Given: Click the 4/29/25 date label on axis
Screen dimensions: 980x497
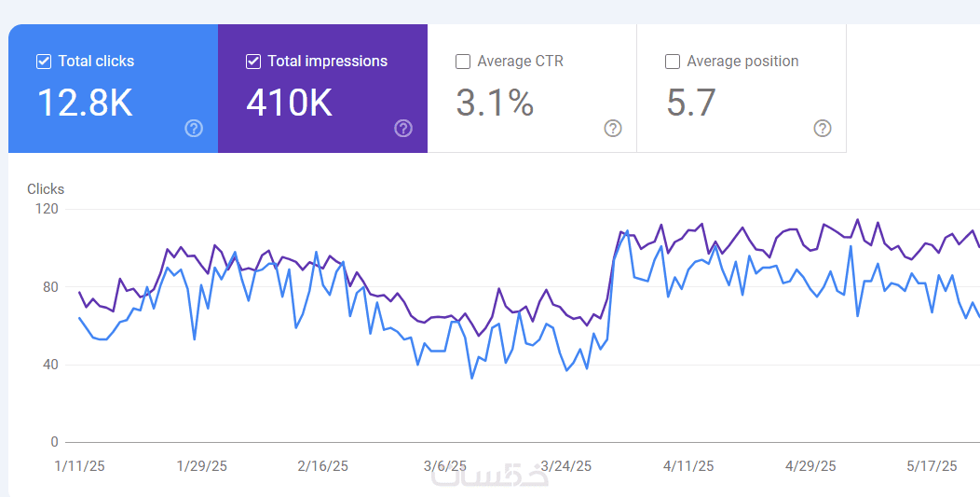Looking at the screenshot, I should click(x=810, y=466).
